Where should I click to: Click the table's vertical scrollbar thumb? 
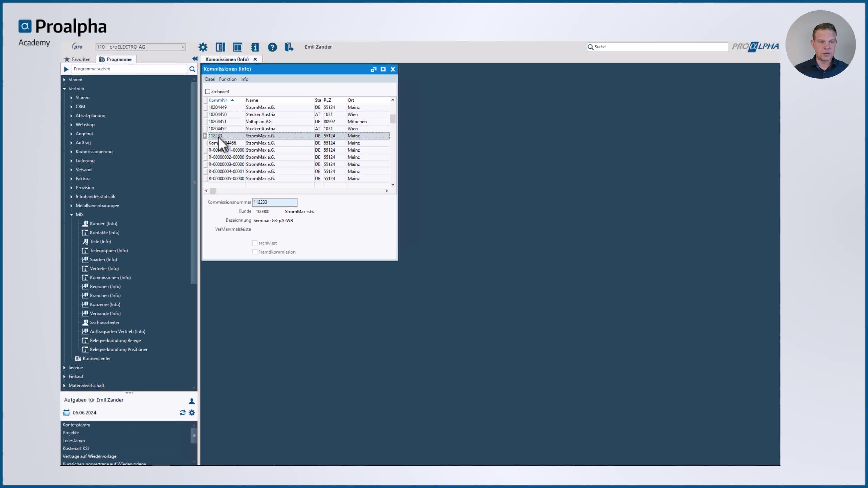tap(393, 119)
